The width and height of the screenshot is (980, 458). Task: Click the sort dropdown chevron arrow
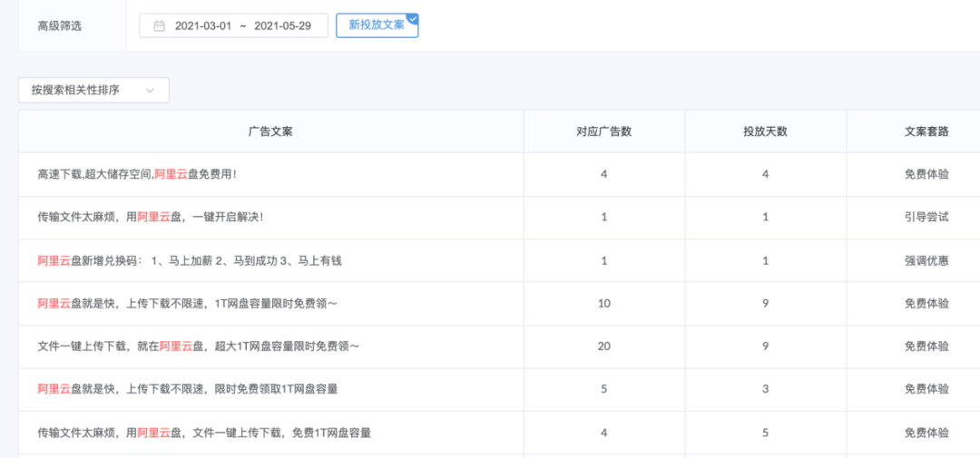[150, 90]
